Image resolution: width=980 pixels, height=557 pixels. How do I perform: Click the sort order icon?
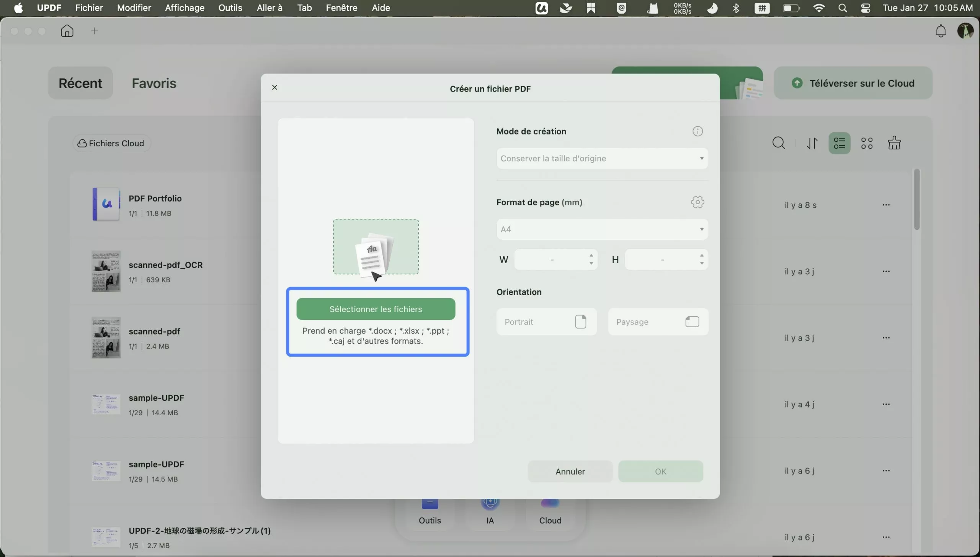tap(812, 143)
